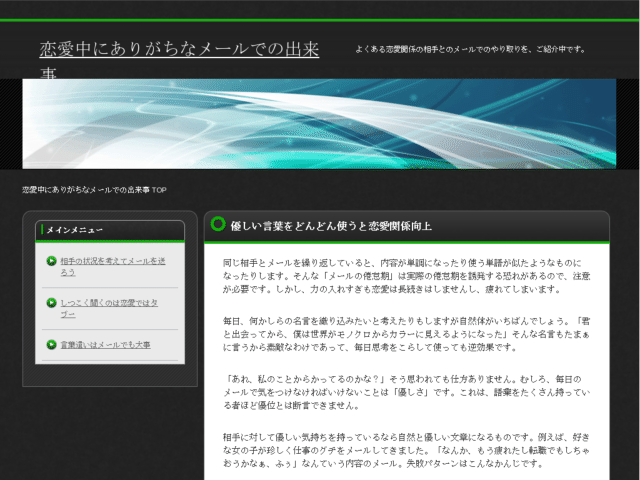The image size is (640, 480).
Task: Click green bar marker beside メインメニュー
Action: point(42,230)
